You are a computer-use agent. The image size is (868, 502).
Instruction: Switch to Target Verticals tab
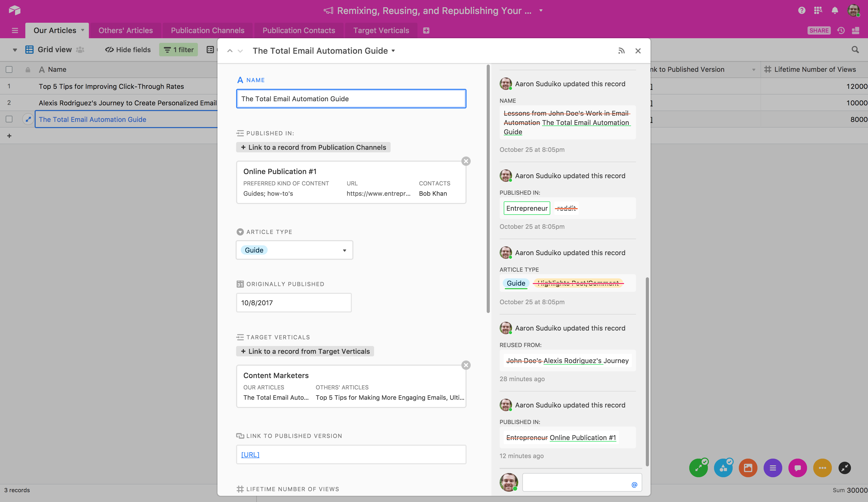click(381, 30)
